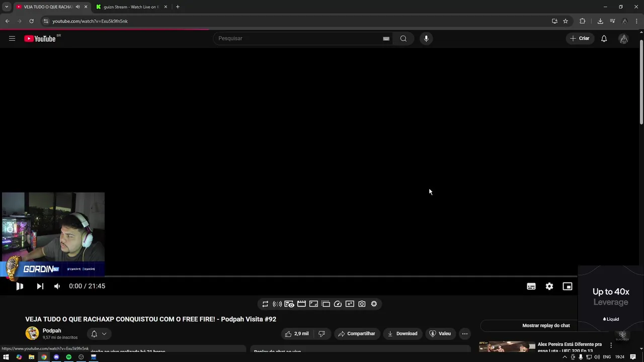Open the YouTube hamburger guide menu

tap(12, 38)
